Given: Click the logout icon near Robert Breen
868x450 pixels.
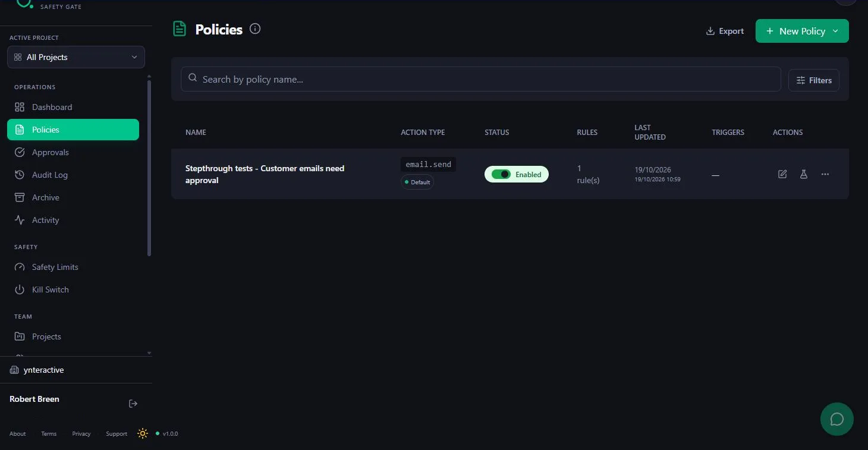Looking at the screenshot, I should (133, 404).
